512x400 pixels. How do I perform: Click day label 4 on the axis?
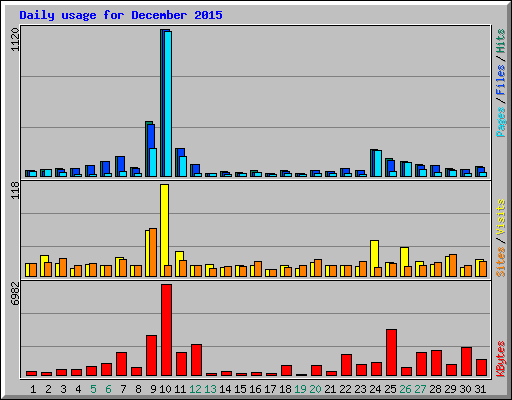point(78,389)
